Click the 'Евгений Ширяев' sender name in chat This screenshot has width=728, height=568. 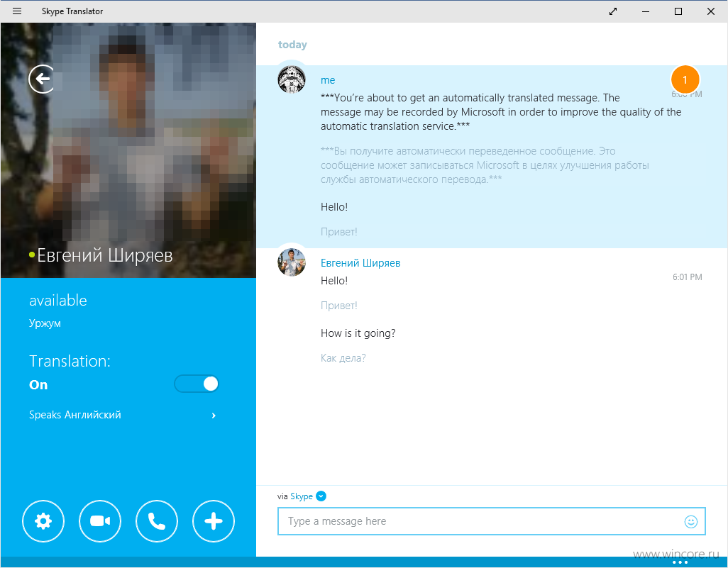point(360,262)
